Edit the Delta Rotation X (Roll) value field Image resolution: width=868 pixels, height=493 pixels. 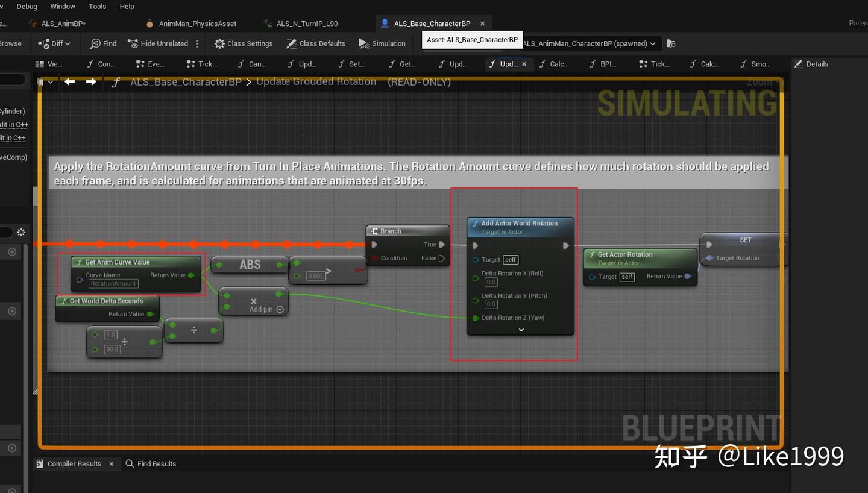(491, 281)
